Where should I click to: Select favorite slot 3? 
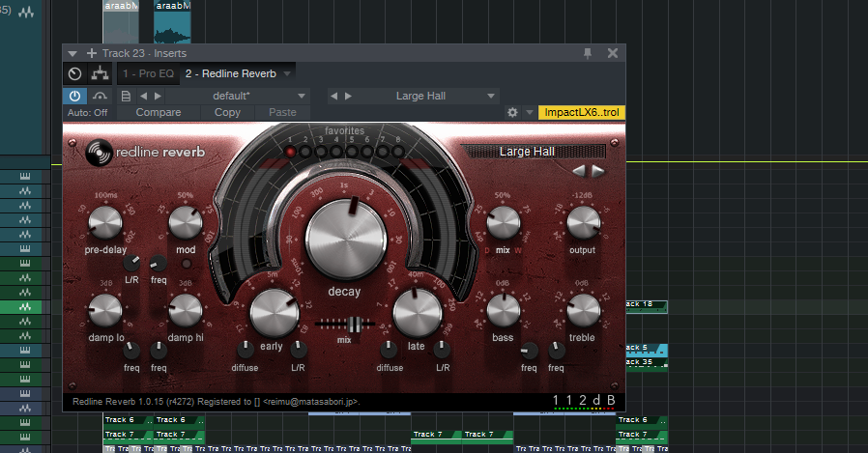(321, 151)
